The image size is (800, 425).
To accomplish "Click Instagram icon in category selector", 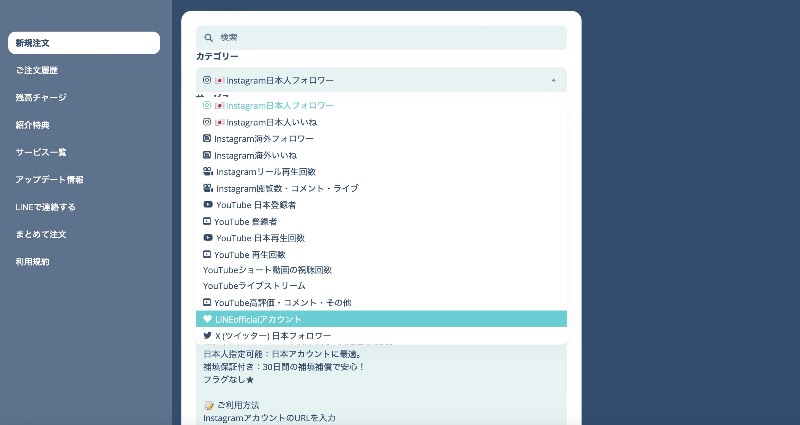I will point(207,80).
